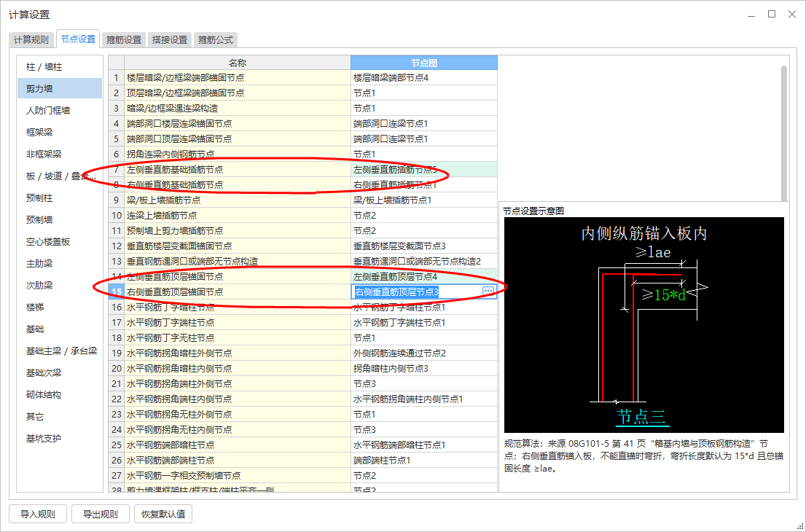Select 基础 category in sidebar
This screenshot has height=532, width=806.
coord(60,329)
